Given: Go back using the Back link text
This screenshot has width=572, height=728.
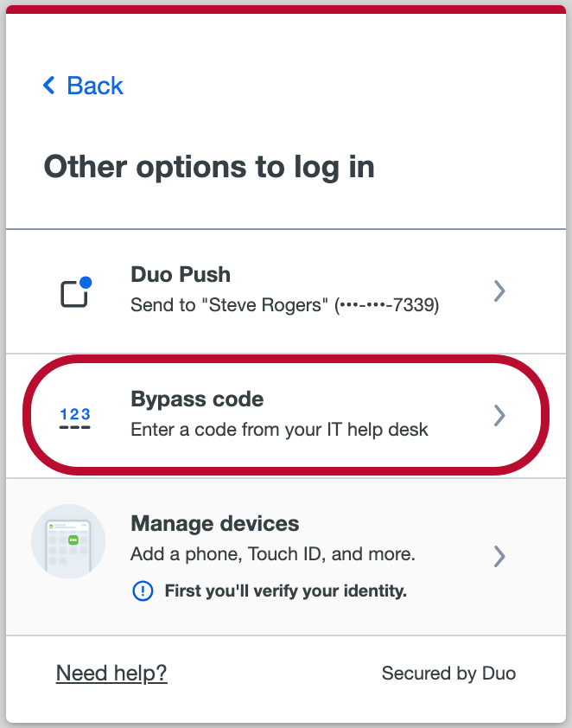Looking at the screenshot, I should point(95,86).
